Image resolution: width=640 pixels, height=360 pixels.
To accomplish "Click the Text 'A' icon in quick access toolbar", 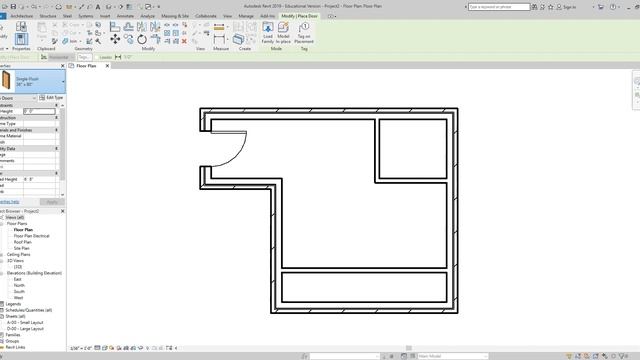I will pyautogui.click(x=98, y=7).
